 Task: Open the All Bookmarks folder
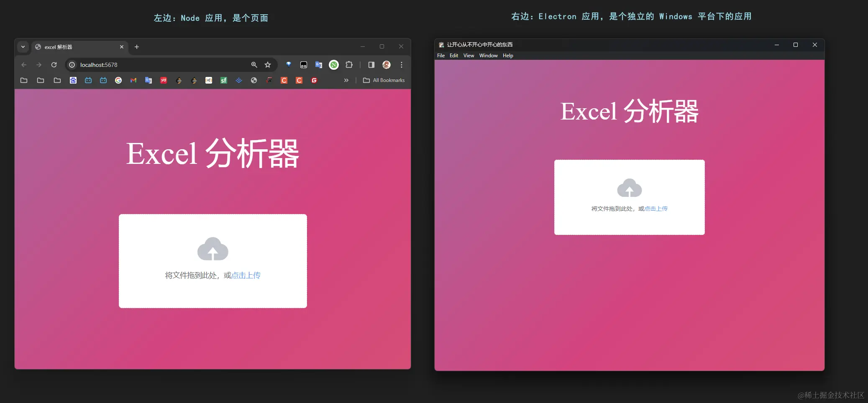click(x=384, y=80)
